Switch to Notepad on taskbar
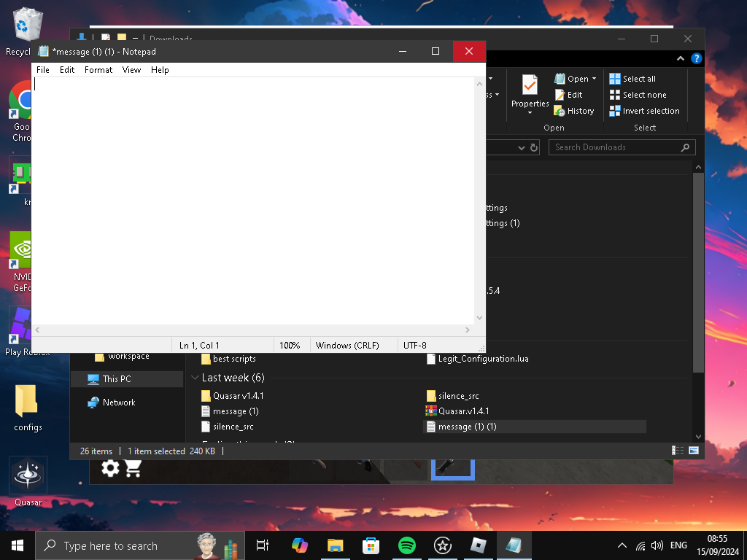747x560 pixels. (x=514, y=545)
